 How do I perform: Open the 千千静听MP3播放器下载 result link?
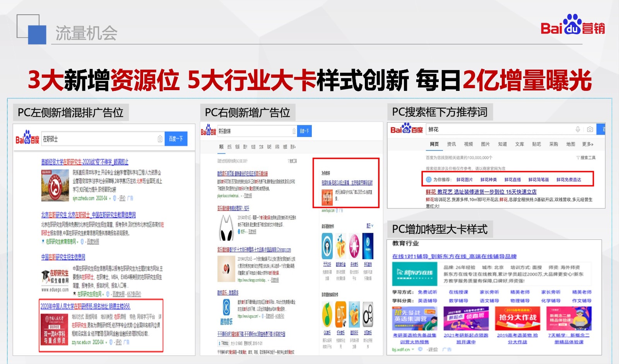(x=251, y=334)
